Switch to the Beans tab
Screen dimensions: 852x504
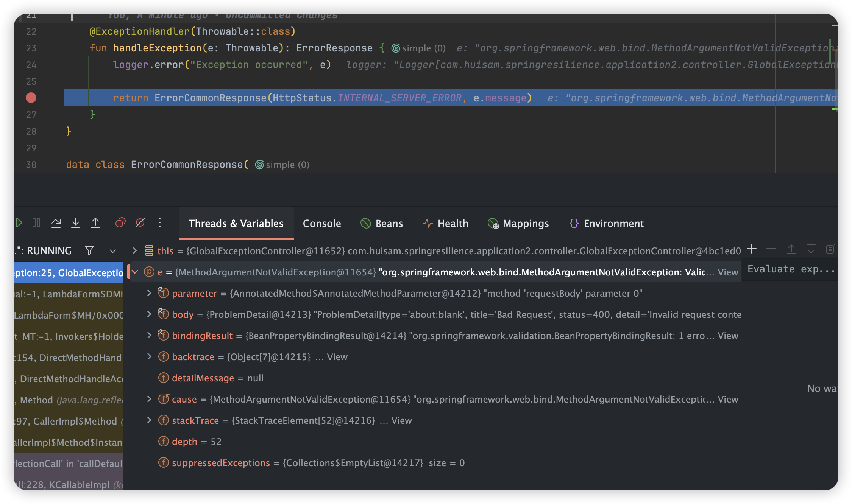pos(382,223)
